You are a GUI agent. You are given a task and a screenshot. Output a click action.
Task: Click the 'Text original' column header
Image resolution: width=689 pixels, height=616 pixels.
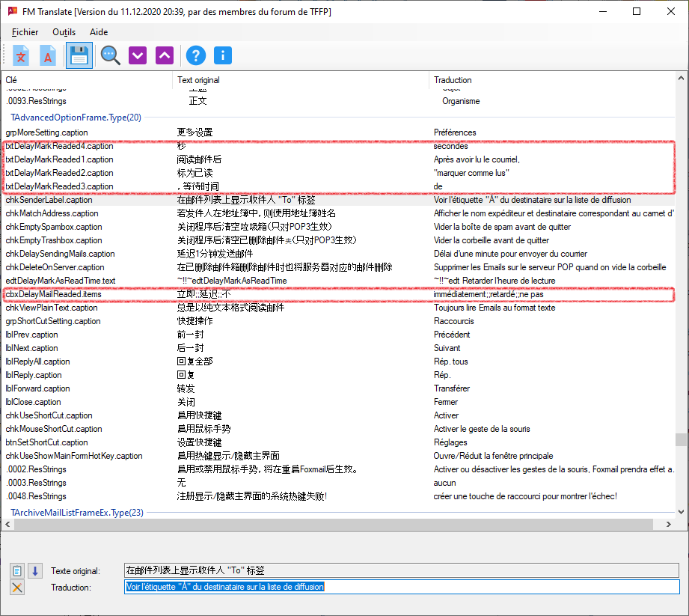pyautogui.click(x=198, y=80)
